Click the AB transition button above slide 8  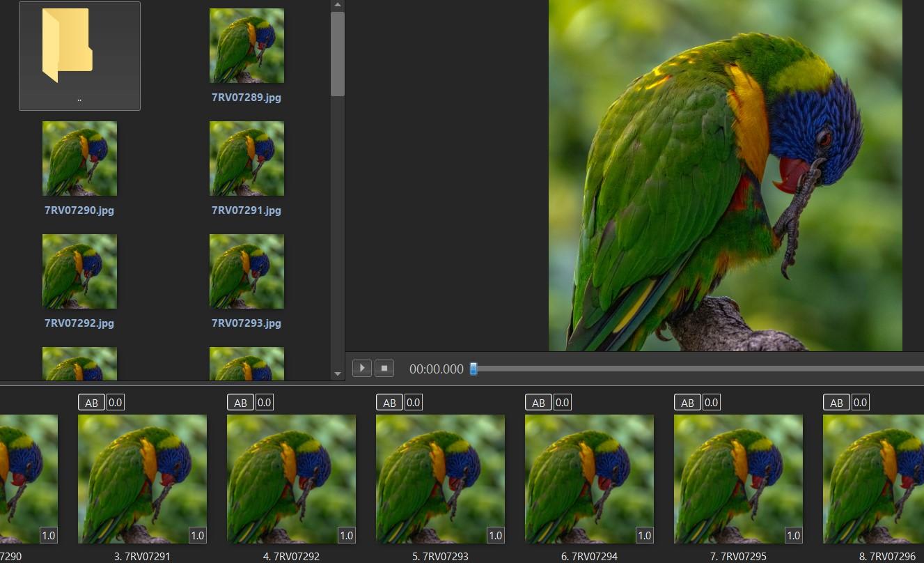836,403
